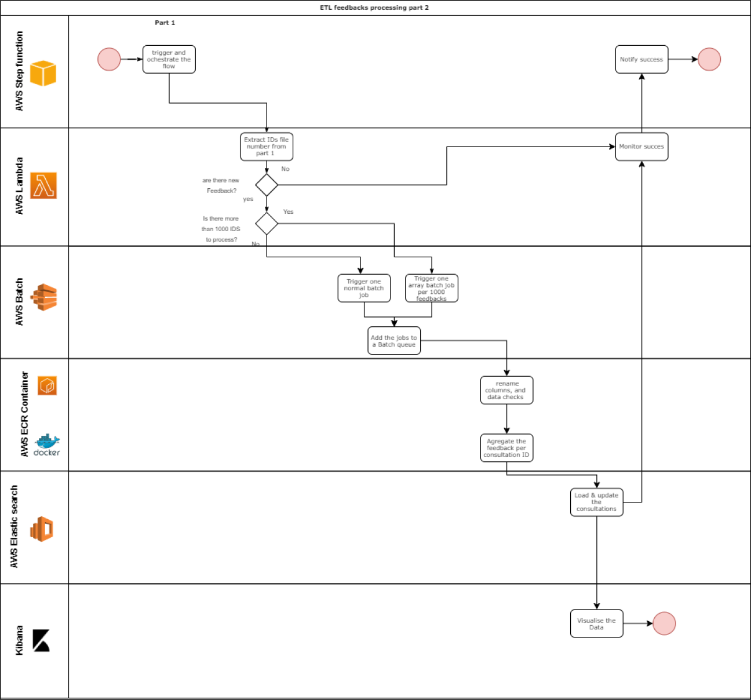
Task: Select 'Add the jobs to a Batch queue' box
Action: click(x=394, y=341)
